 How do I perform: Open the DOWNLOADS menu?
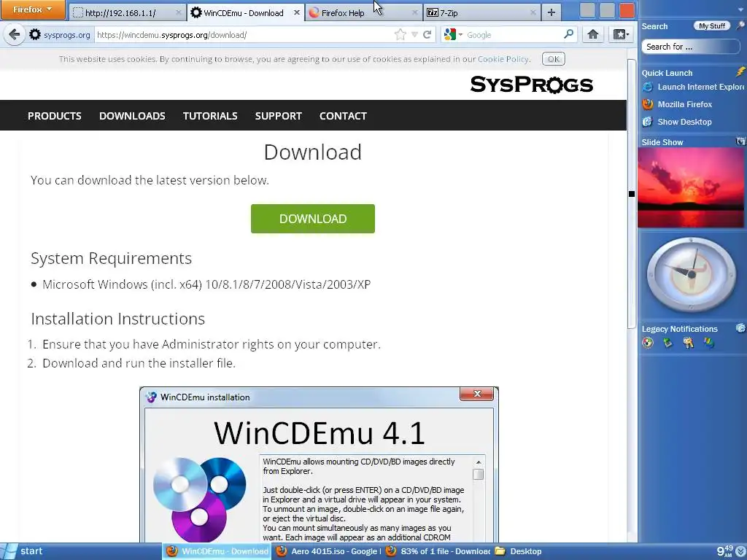[132, 116]
